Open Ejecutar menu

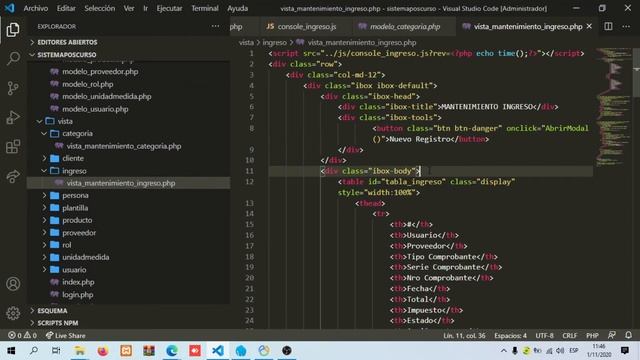click(x=169, y=8)
